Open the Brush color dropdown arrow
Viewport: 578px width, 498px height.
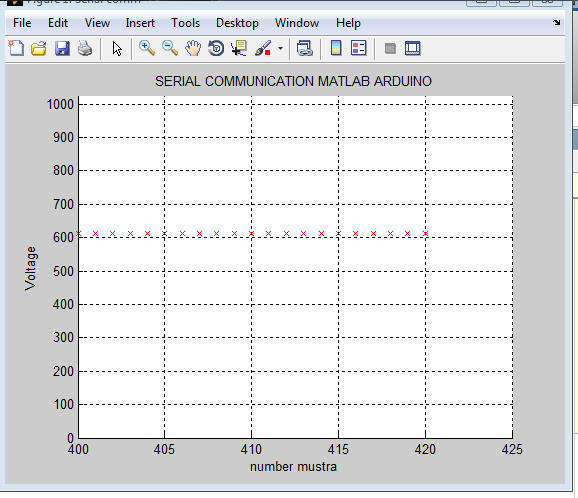(x=281, y=48)
